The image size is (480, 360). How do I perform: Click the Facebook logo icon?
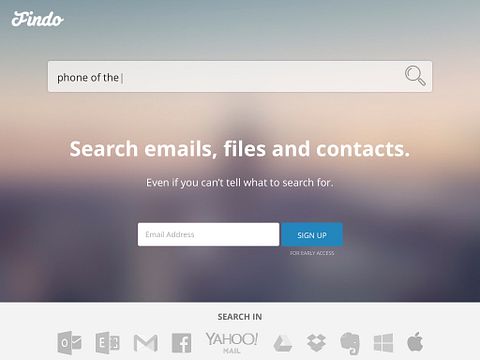pyautogui.click(x=182, y=343)
